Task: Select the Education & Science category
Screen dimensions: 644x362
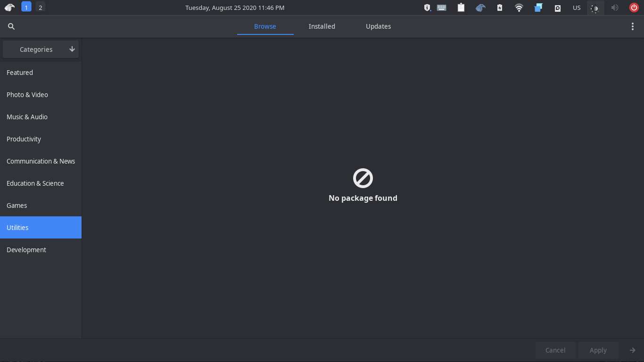Action: [x=41, y=183]
